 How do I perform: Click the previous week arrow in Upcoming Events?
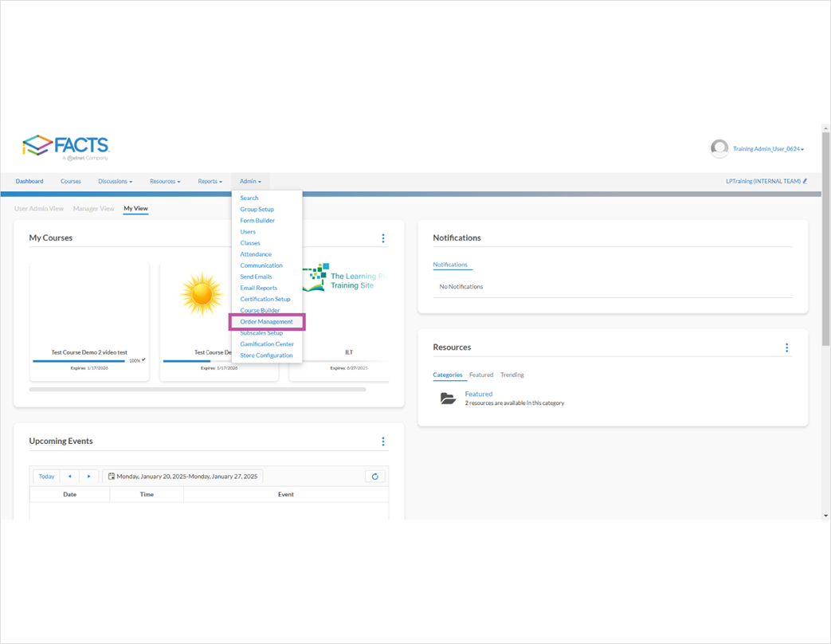pos(69,476)
